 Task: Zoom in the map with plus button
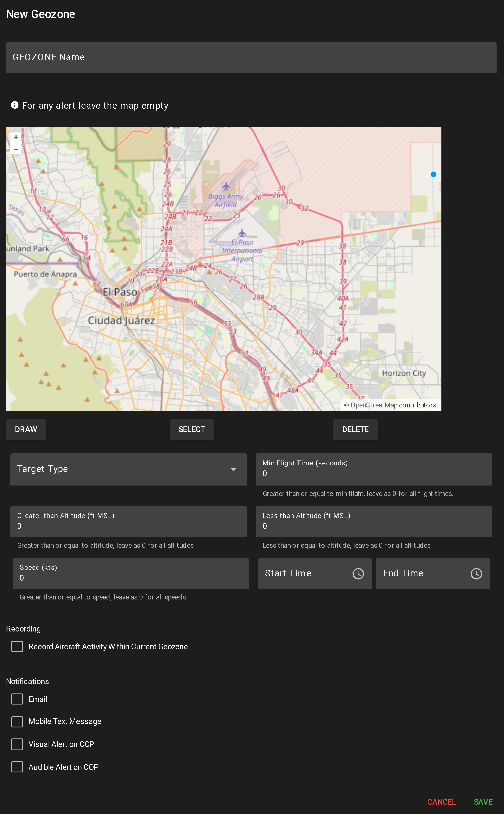(x=16, y=137)
